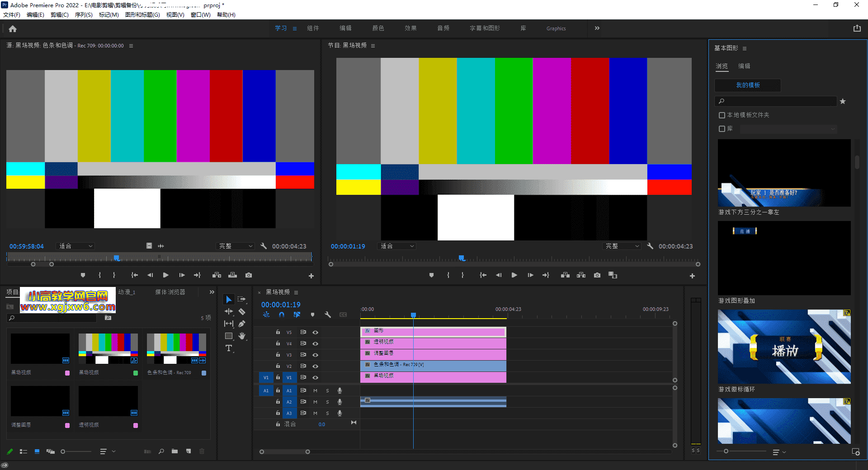
Task: Open the 序列(S) menu
Action: 84,15
